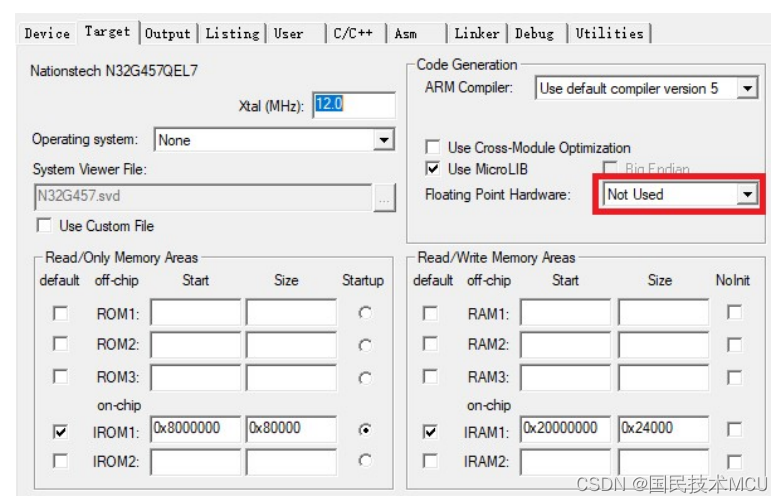Click the IROM1 Size field 0x80000
This screenshot has width=783, height=503.
291,429
